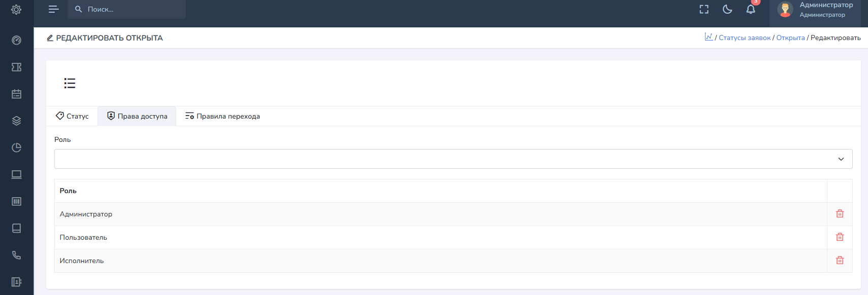868x295 pixels.
Task: Open the phone icon in sidebar
Action: 16,255
